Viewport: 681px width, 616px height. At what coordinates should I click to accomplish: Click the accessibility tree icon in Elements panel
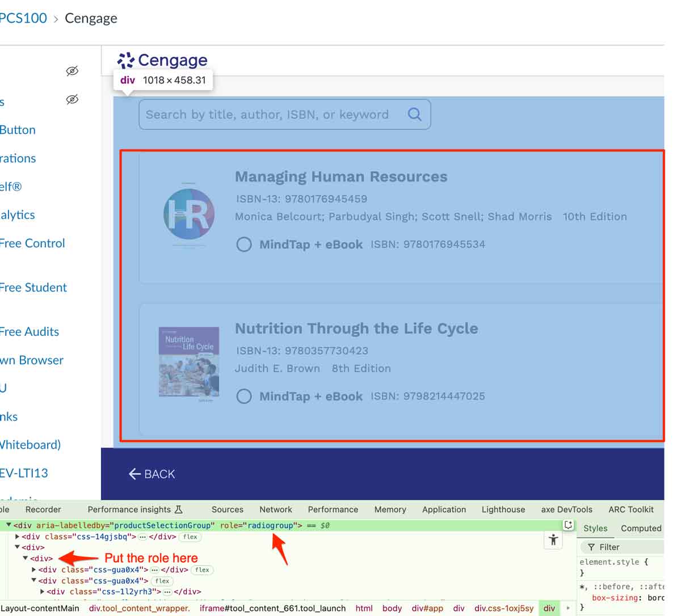553,539
